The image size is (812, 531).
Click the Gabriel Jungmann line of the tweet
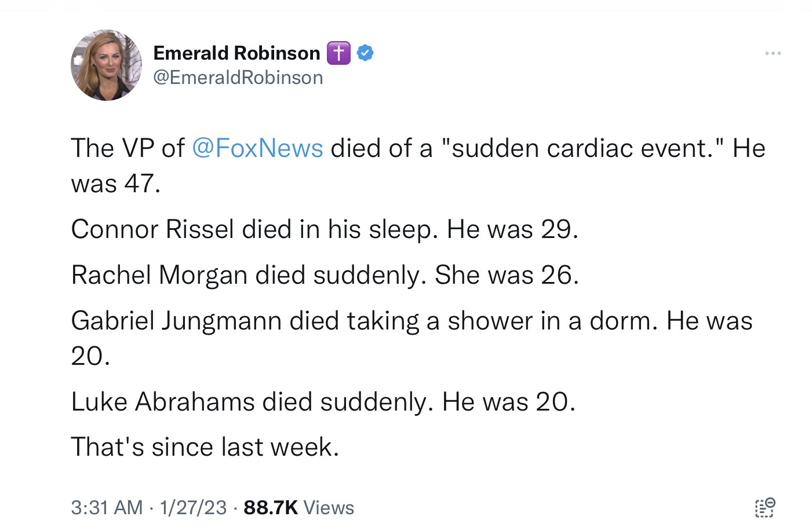412,321
